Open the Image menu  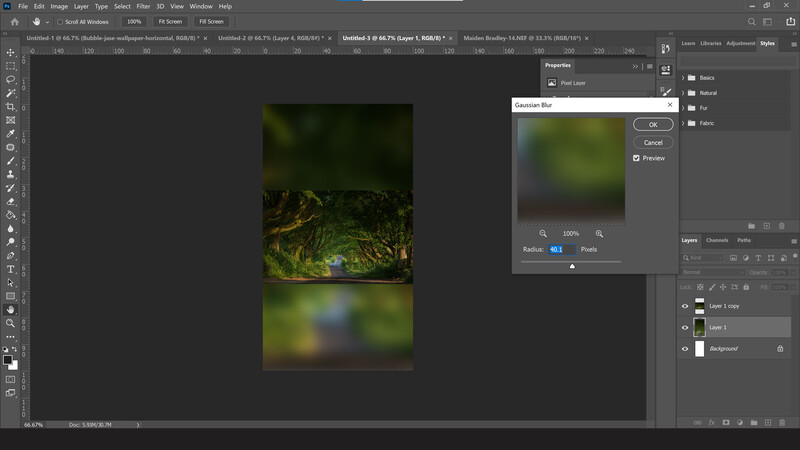tap(59, 6)
